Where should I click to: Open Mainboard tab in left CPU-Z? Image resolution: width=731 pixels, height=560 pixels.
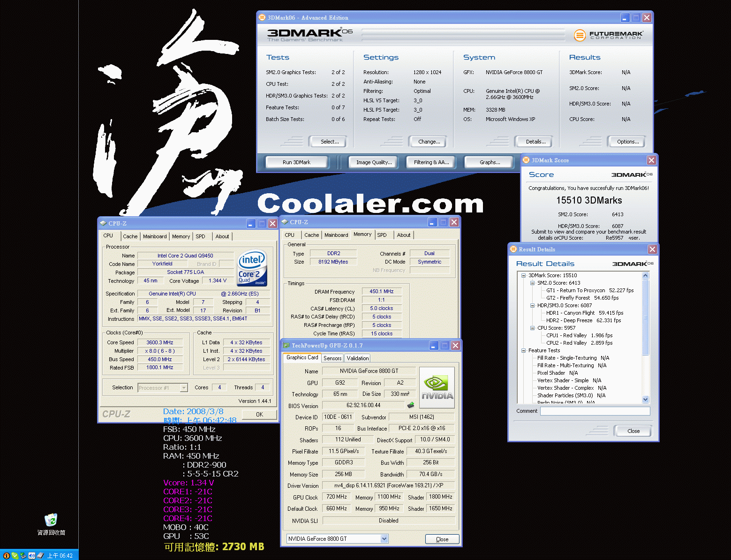(155, 236)
